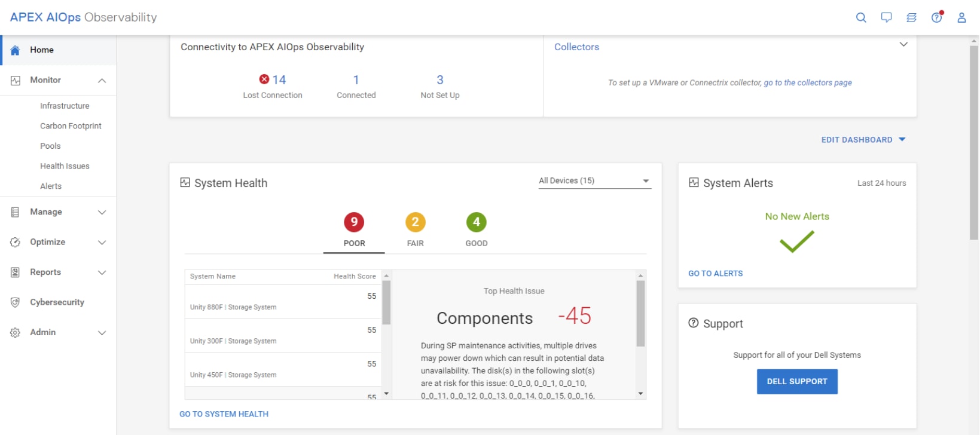The height and width of the screenshot is (435, 980).
Task: Click the Collectors heading link
Action: [x=576, y=47]
